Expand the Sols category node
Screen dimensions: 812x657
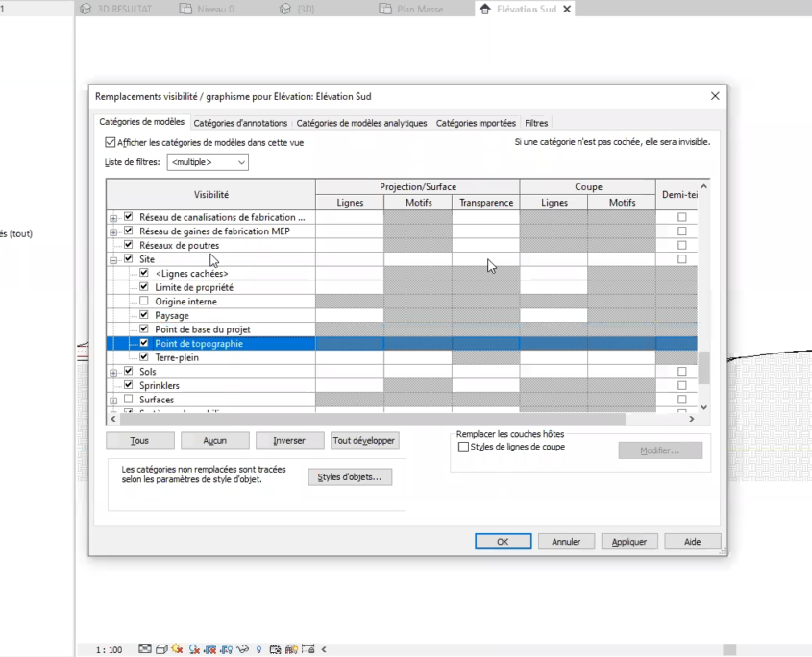click(x=113, y=373)
